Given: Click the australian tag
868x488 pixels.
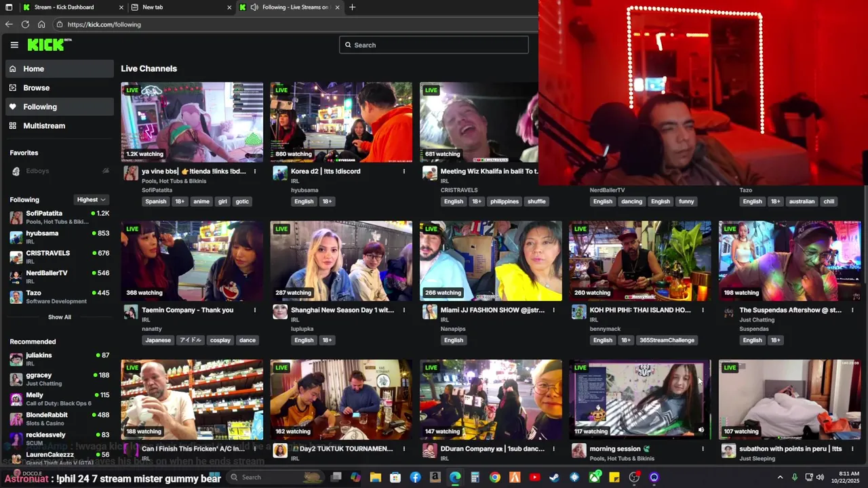Looking at the screenshot, I should pos(801,201).
